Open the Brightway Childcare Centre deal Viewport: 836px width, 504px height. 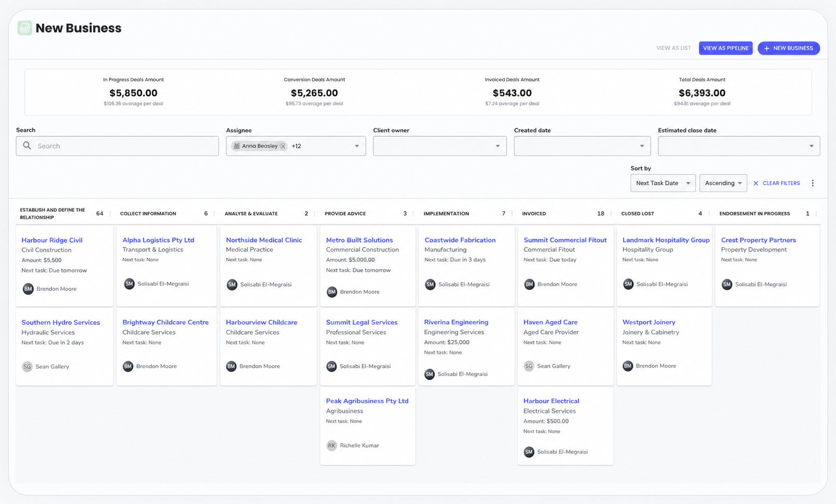tap(165, 322)
